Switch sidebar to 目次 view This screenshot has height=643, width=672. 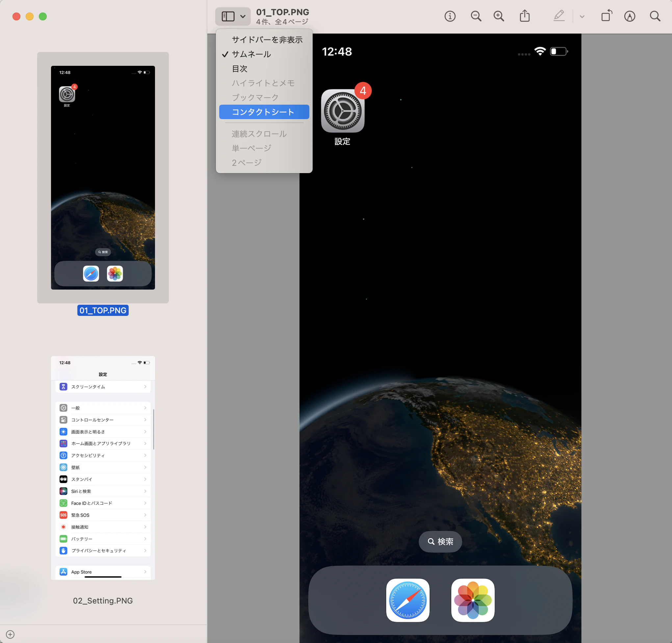click(240, 68)
